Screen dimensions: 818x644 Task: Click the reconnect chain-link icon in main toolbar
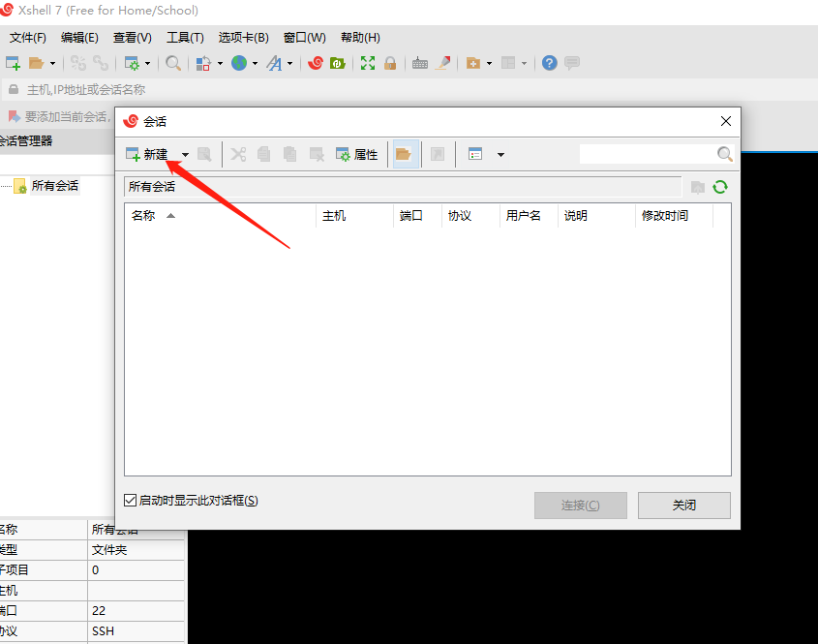click(101, 63)
